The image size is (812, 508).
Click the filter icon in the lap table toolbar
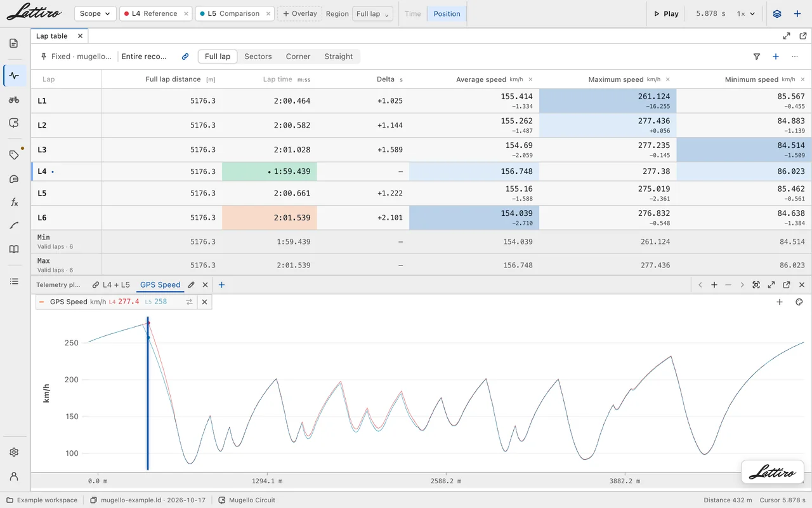coord(757,57)
